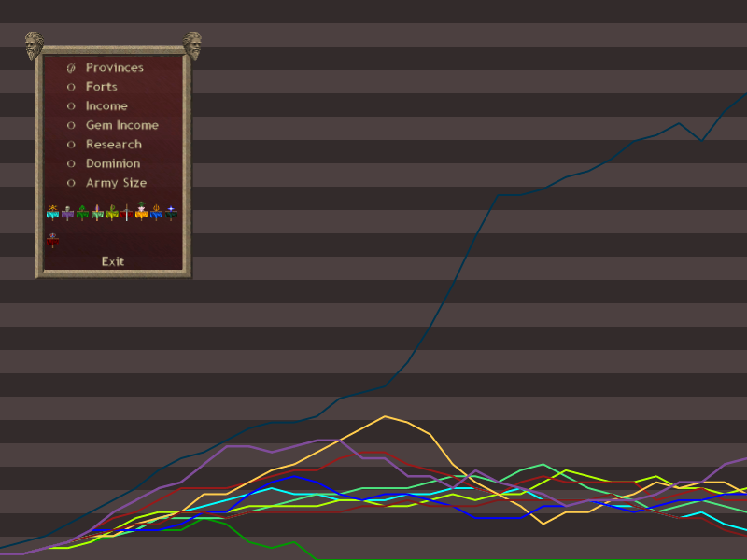Select the Provinces graph option

(x=106, y=67)
